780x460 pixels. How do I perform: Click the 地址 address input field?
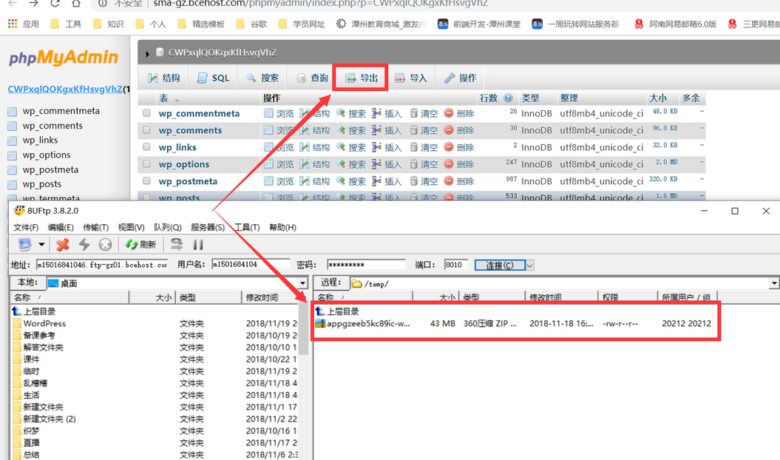(x=102, y=265)
